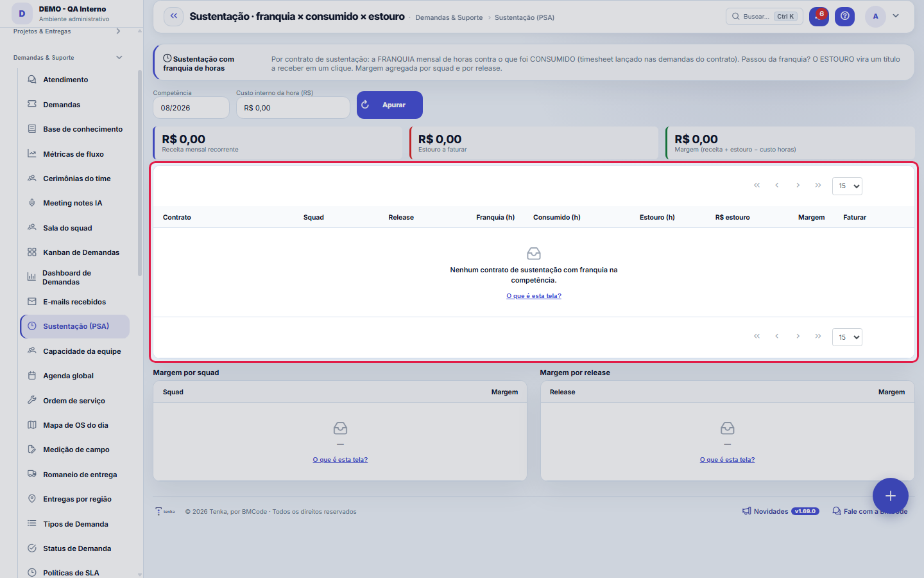Click the sidebar scrollbar

point(140,173)
